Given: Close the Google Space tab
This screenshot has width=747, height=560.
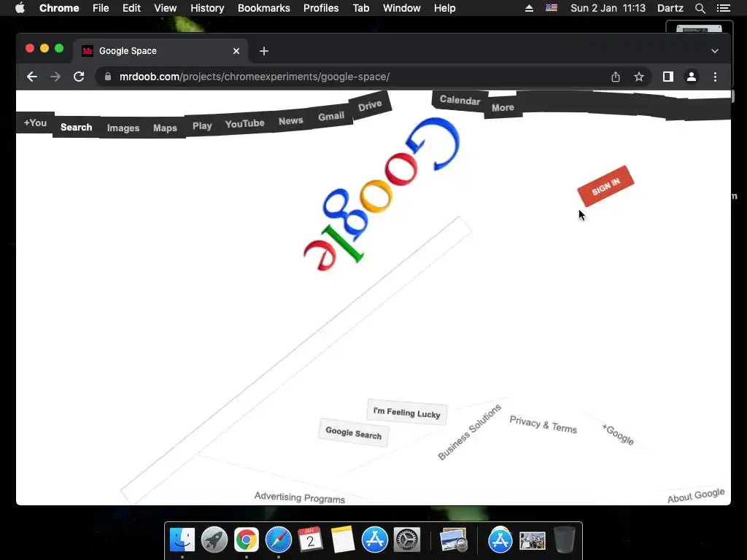Looking at the screenshot, I should 236,51.
